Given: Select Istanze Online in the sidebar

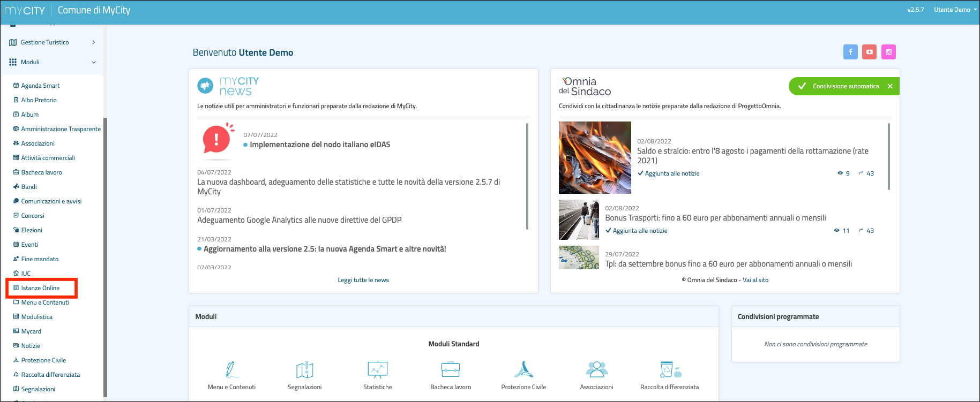Looking at the screenshot, I should tap(40, 288).
